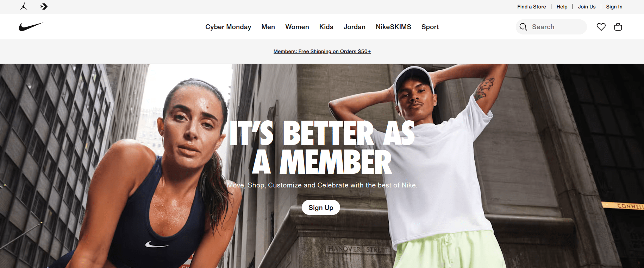
Task: Click the Join Us link
Action: (587, 7)
